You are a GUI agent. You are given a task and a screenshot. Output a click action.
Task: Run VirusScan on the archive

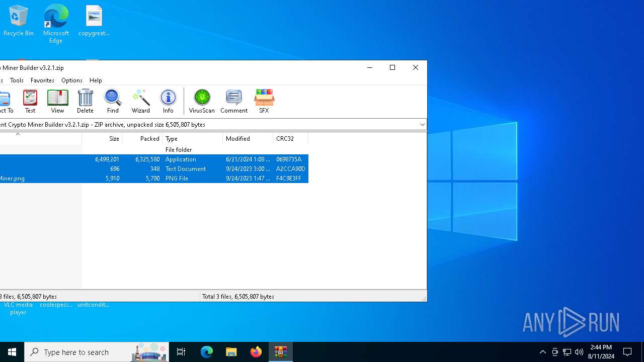pyautogui.click(x=202, y=101)
